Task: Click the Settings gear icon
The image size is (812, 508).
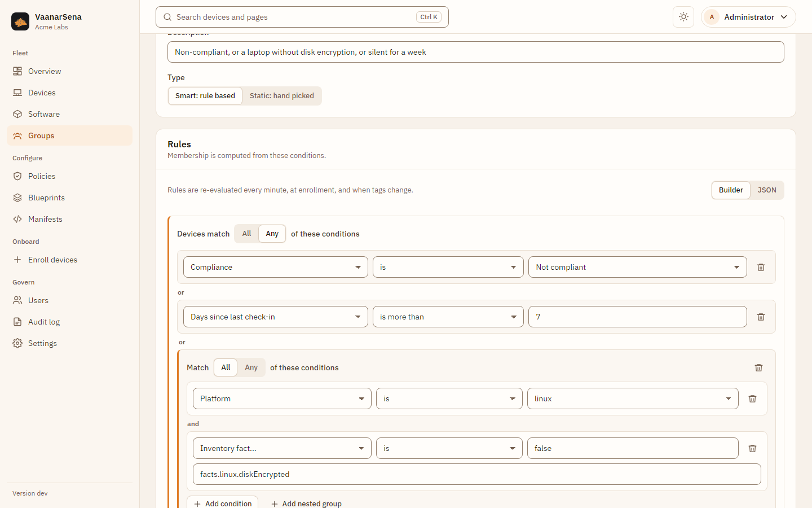Action: pyautogui.click(x=17, y=343)
